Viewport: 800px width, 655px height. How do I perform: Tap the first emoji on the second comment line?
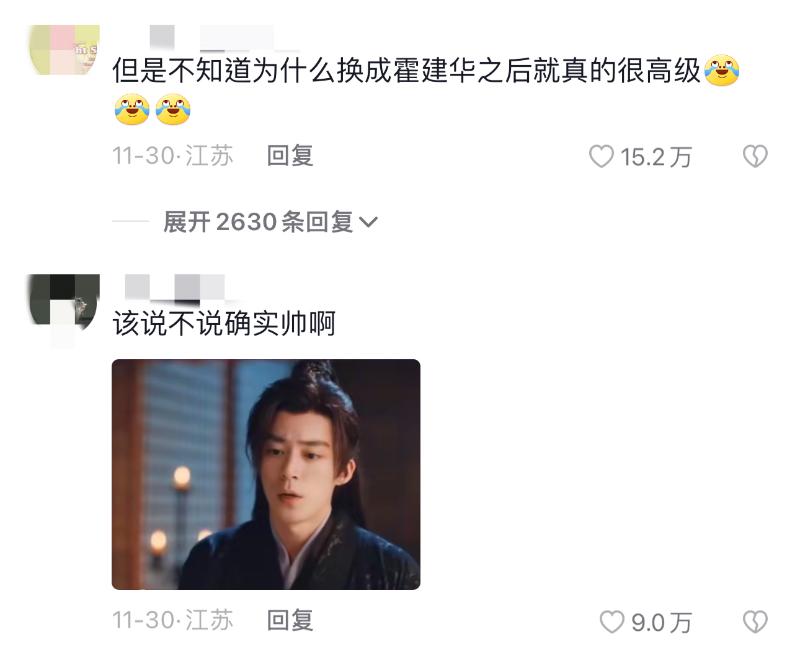132,109
